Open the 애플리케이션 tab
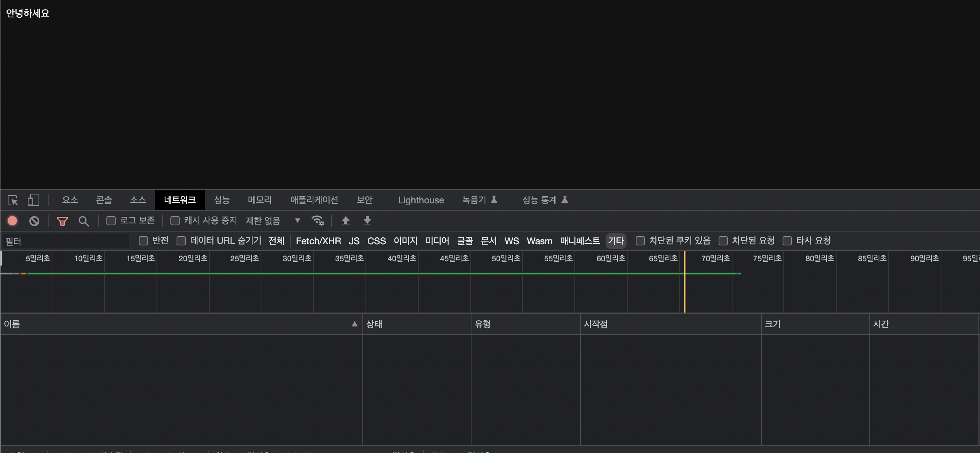980x453 pixels. pos(314,200)
